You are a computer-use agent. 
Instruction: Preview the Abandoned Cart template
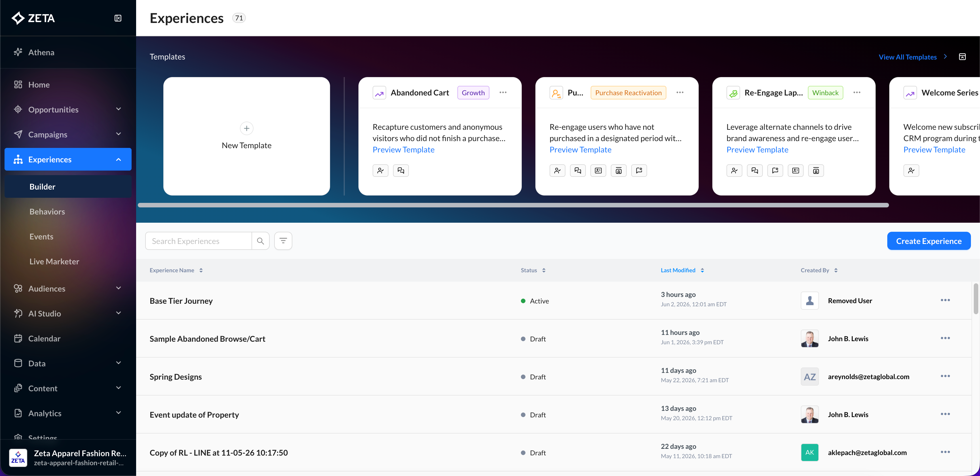point(403,149)
